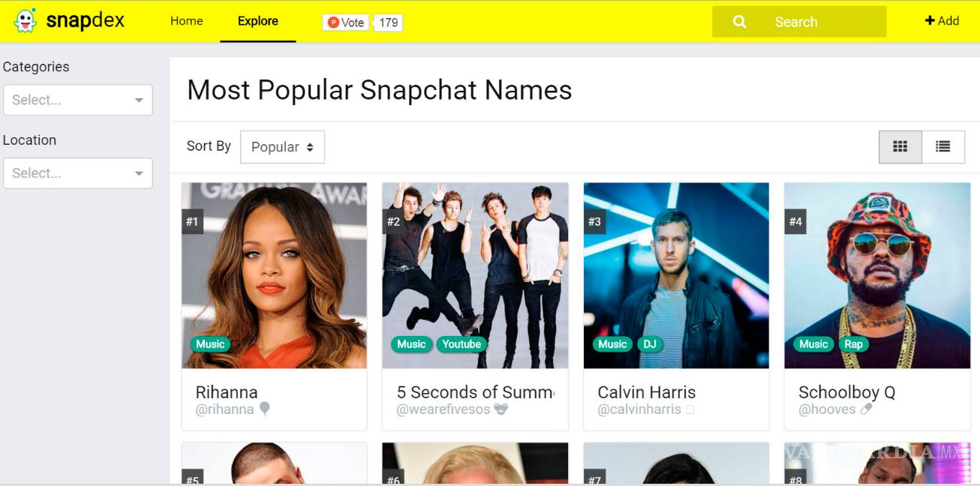Image resolution: width=980 pixels, height=486 pixels.
Task: Click the plus icon beside Add
Action: (x=930, y=21)
